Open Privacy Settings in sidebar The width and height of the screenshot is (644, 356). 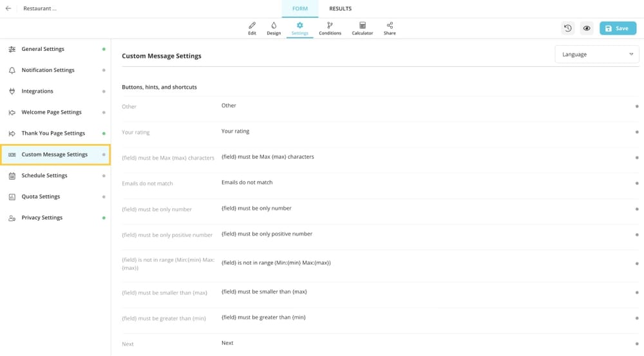click(42, 218)
